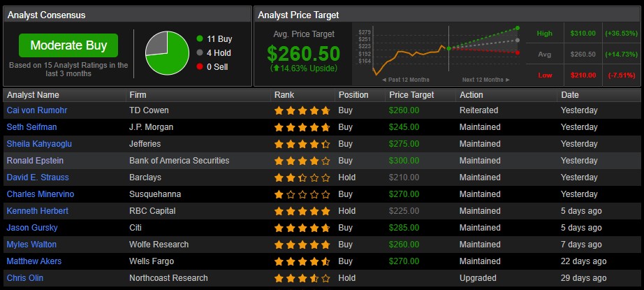This screenshot has height=290, width=644.
Task: Click the $245.00 price target cell
Action: (404, 127)
